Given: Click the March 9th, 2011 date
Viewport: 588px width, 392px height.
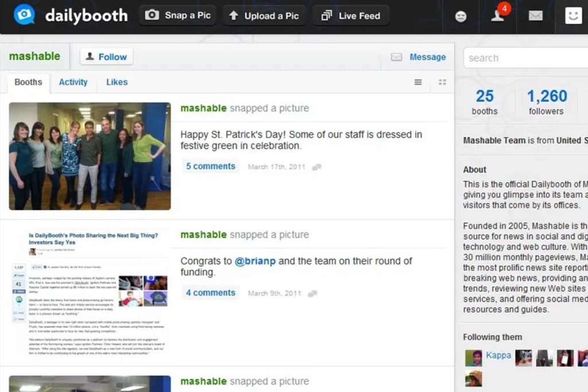Looking at the screenshot, I should point(274,293).
